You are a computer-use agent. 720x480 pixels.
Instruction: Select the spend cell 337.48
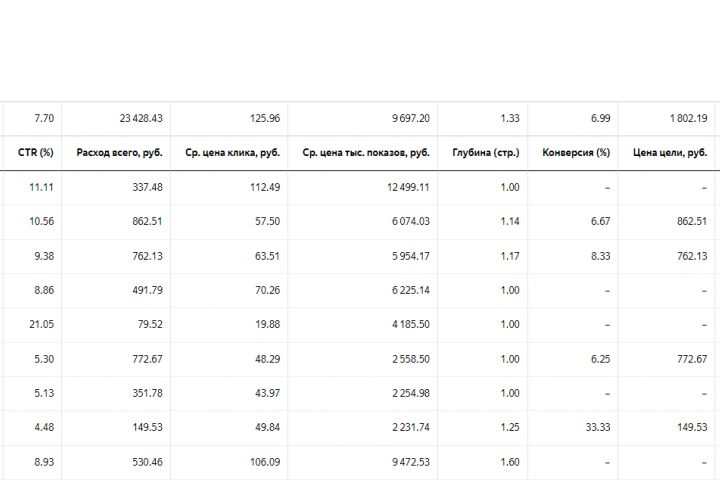tap(147, 187)
